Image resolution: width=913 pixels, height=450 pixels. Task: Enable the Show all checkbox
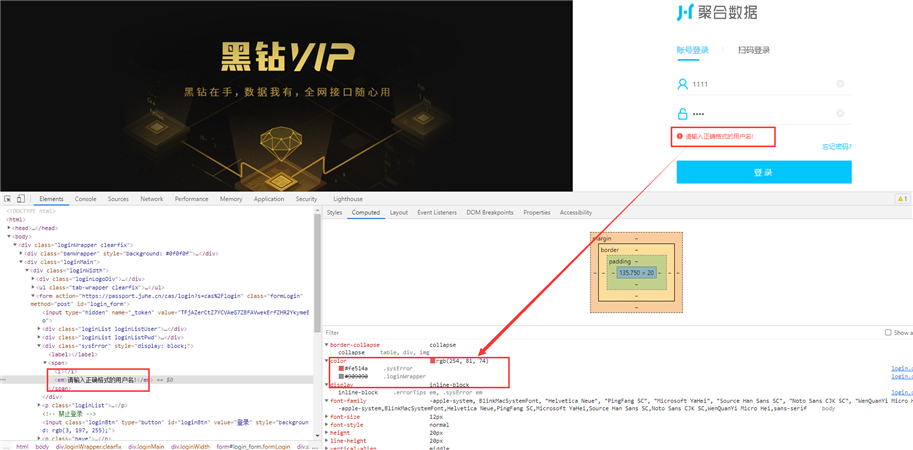[888, 332]
